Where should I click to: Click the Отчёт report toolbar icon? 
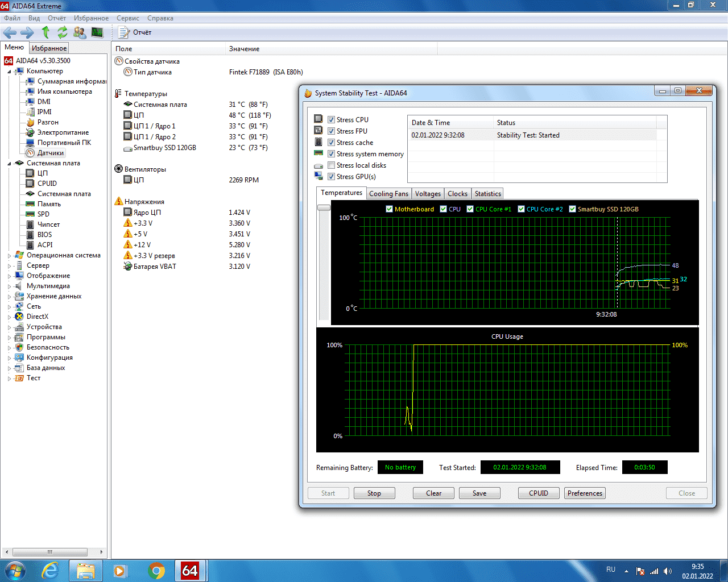[135, 32]
